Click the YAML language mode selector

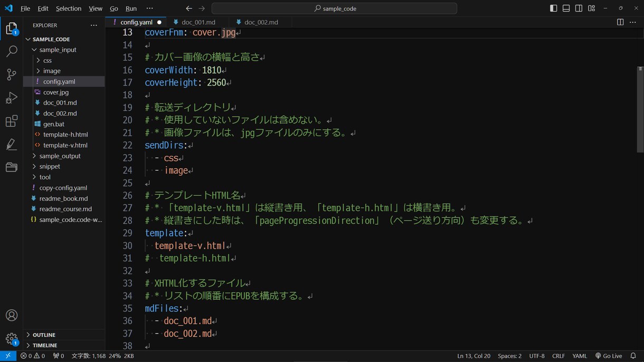[580, 356]
